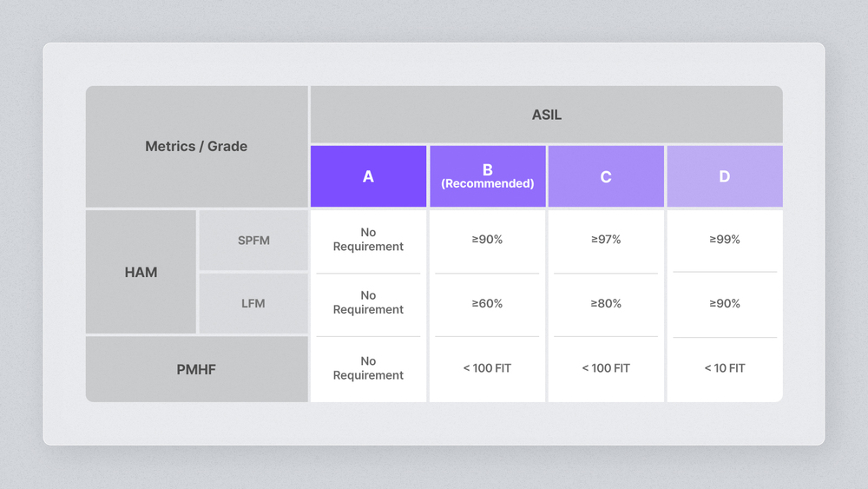The image size is (868, 489).
Task: Click PMHF < 100 FIT under grade C
Action: click(x=606, y=368)
